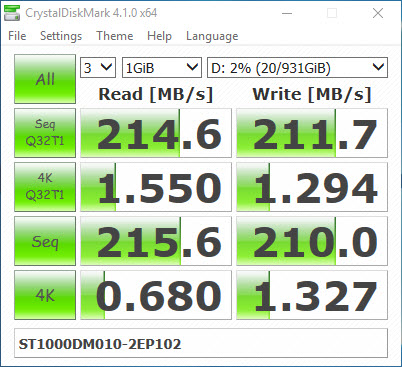Open the Language menu
Screen dimensions: 402x367
pyautogui.click(x=212, y=36)
